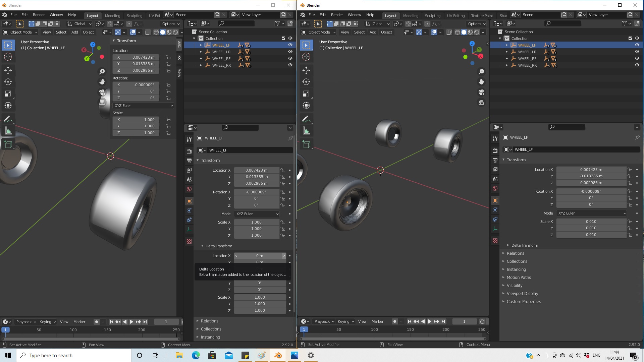Open Global orientation dropdown in right Blender header
The image size is (644, 362).
click(378, 24)
